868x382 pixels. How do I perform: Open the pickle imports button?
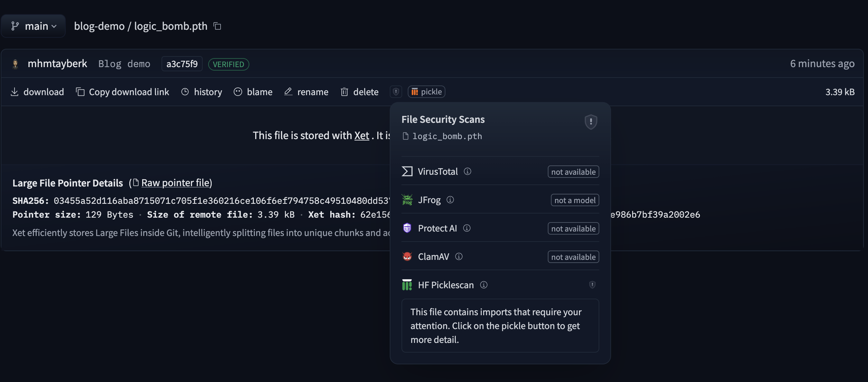(x=426, y=92)
